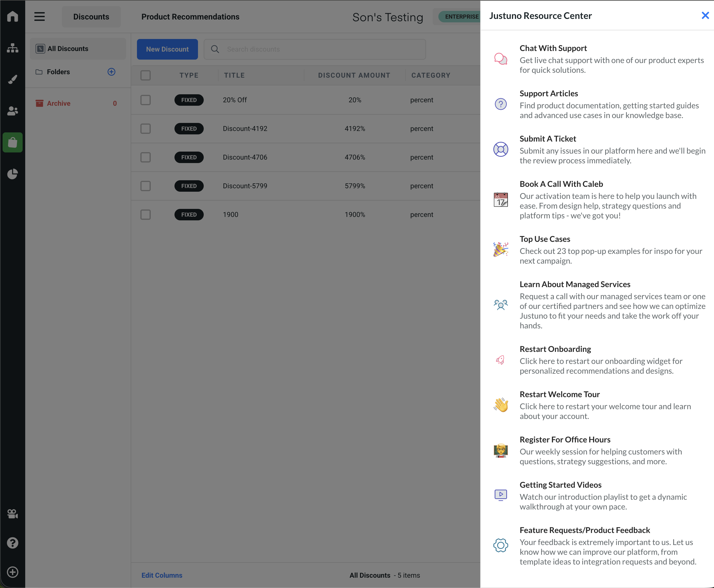
Task: Click the magnifier search icon
Action: [x=215, y=49]
